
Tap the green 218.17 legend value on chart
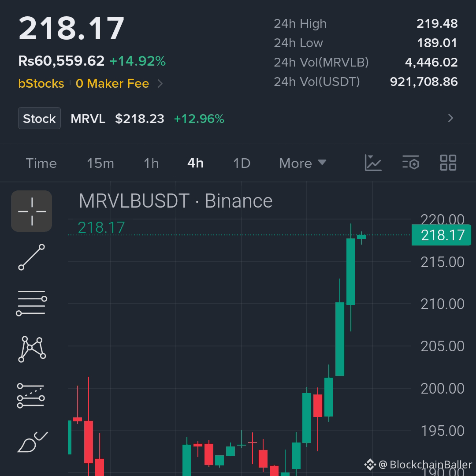pos(101,227)
